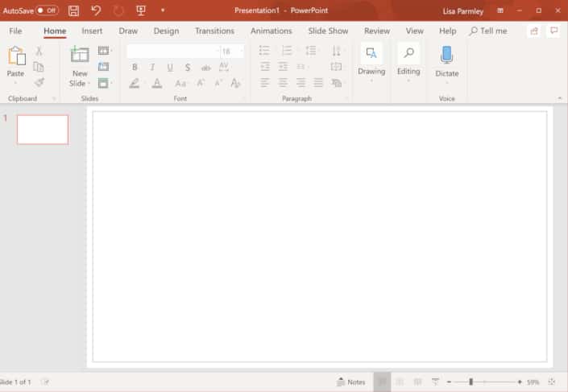Open the Transitions tab

pyautogui.click(x=214, y=31)
